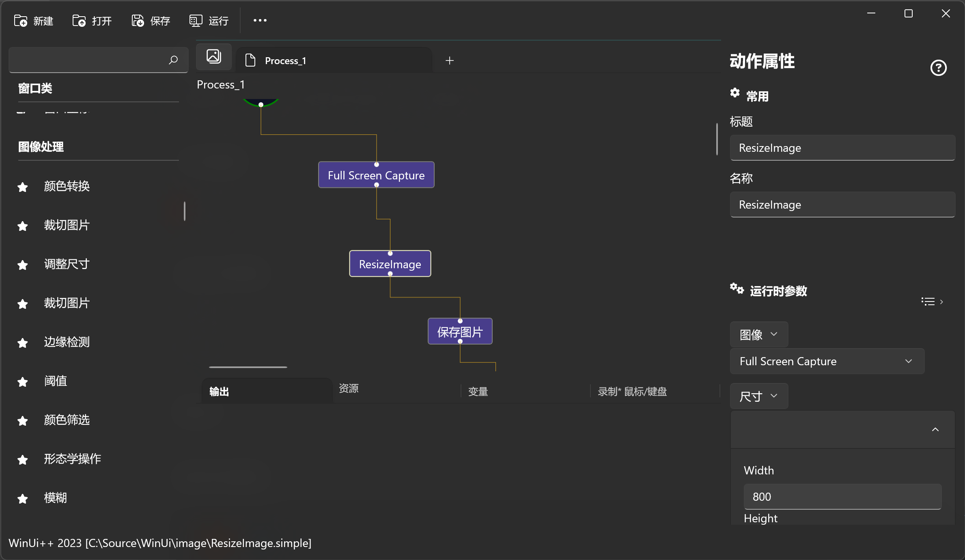Click the New (新建) toolbar icon
The width and height of the screenshot is (965, 560).
(x=21, y=21)
